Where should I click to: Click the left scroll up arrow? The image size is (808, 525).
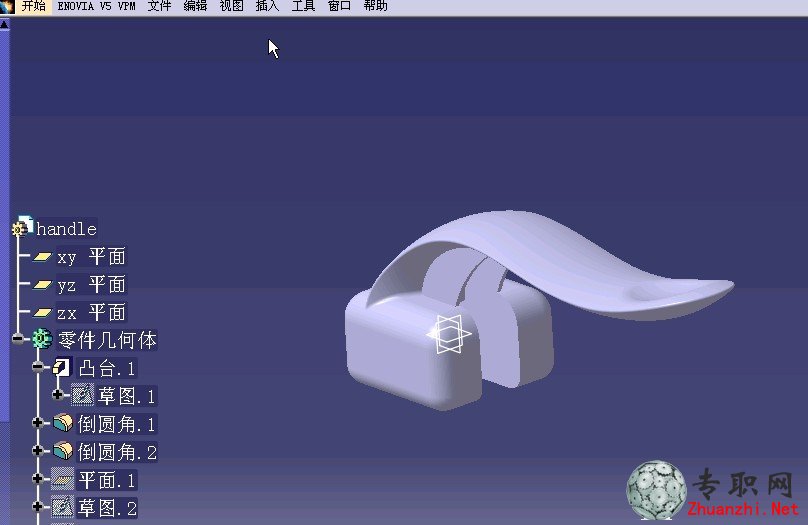(4, 24)
